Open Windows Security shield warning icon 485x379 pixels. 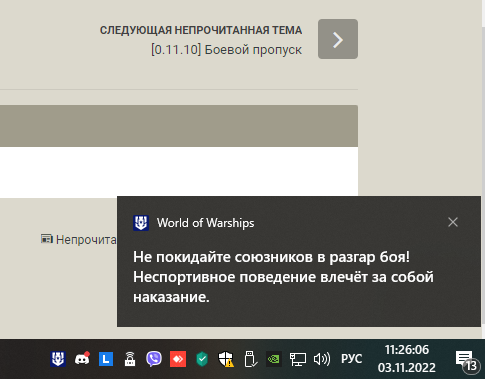(x=226, y=359)
